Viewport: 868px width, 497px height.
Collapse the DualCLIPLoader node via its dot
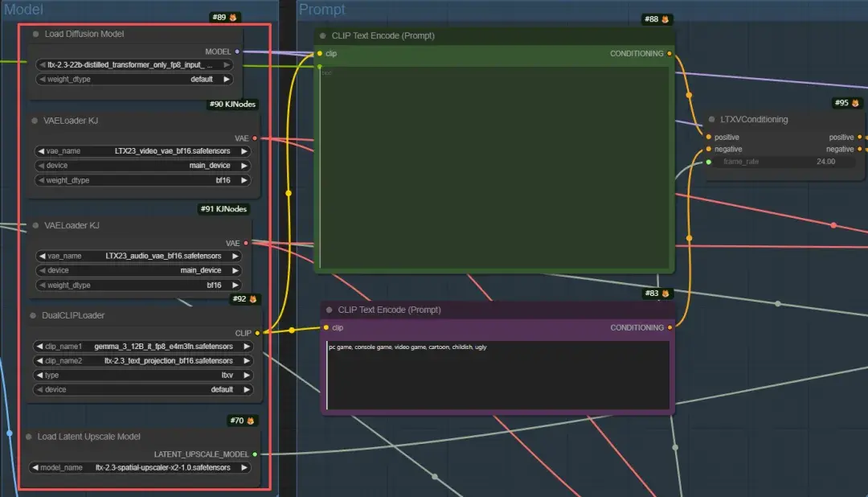pyautogui.click(x=33, y=315)
